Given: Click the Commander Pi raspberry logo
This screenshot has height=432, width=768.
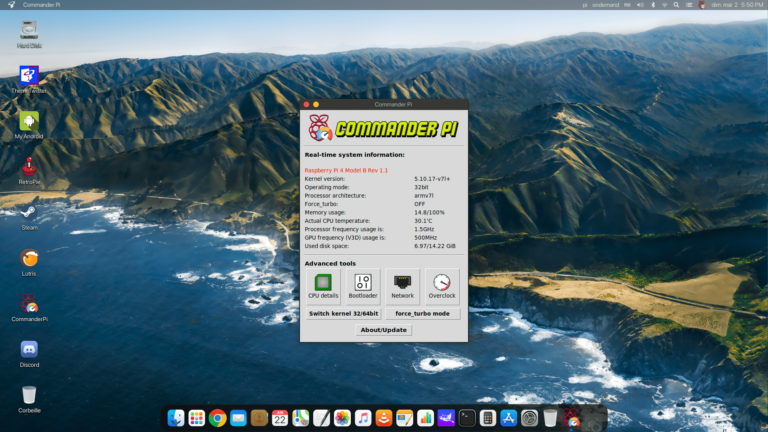Looking at the screenshot, I should tap(320, 128).
